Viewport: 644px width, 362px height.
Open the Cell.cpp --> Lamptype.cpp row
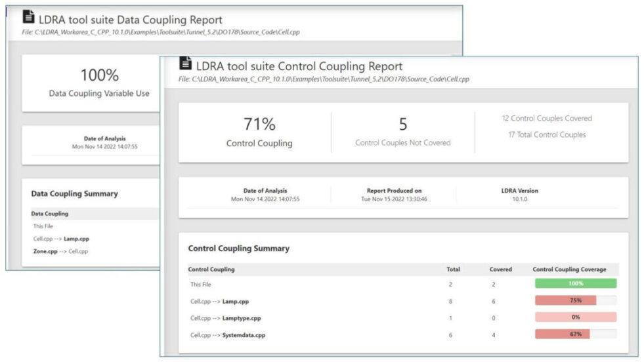(x=403, y=318)
